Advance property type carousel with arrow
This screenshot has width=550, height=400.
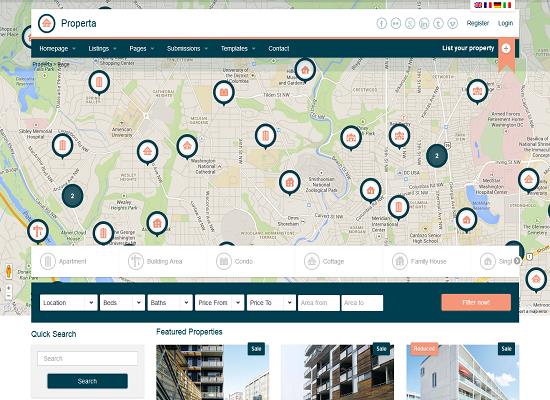(x=517, y=261)
